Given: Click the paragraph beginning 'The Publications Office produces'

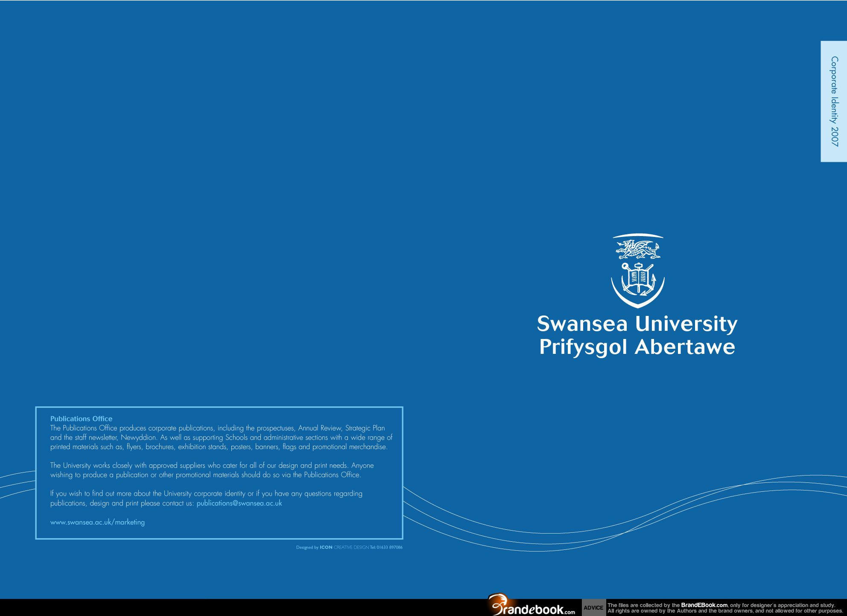Looking at the screenshot, I should click(x=221, y=438).
